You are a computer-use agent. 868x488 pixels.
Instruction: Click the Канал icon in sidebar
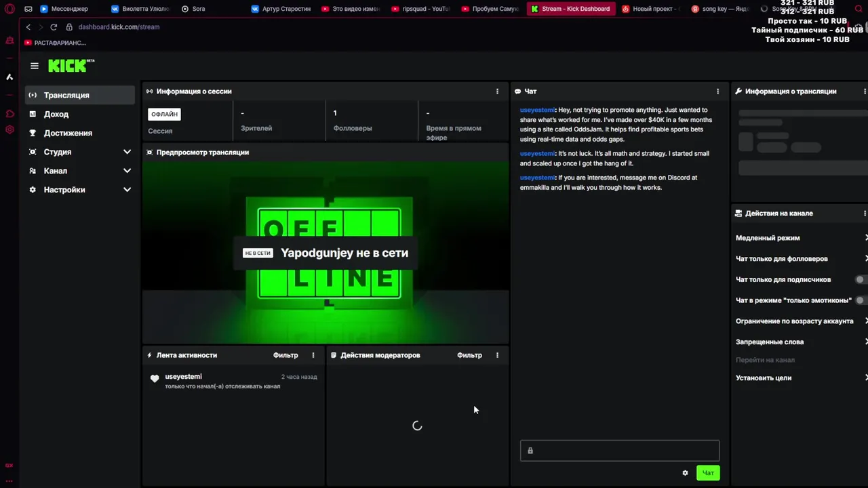point(33,171)
